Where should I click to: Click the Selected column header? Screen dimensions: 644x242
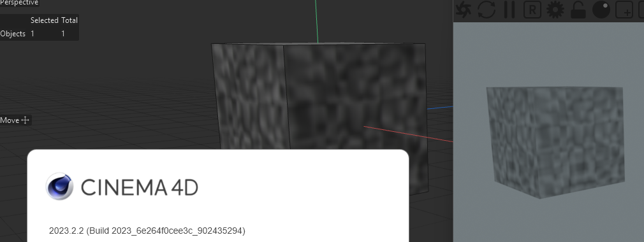[45, 20]
